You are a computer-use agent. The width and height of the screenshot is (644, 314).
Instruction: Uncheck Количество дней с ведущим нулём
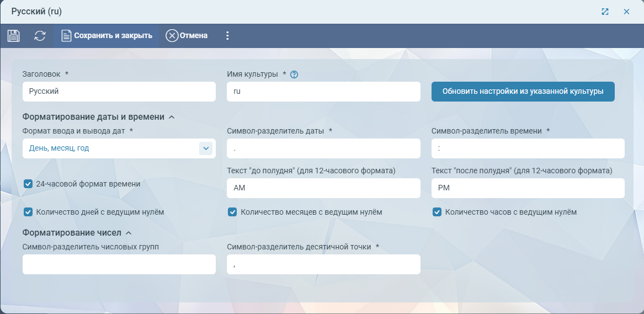[x=28, y=212]
